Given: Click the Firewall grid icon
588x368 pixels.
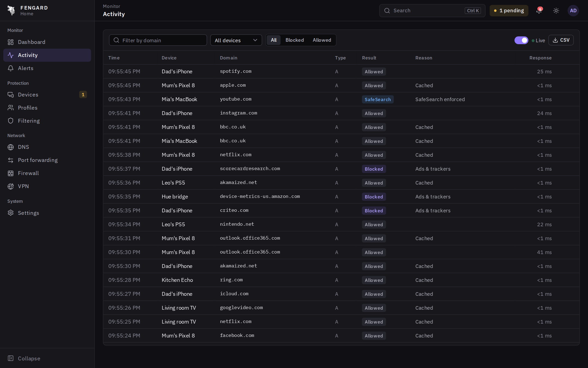Looking at the screenshot, I should tap(11, 173).
